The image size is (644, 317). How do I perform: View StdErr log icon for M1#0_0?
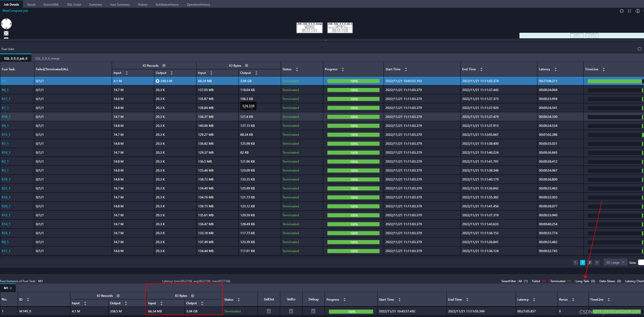tap(291, 311)
